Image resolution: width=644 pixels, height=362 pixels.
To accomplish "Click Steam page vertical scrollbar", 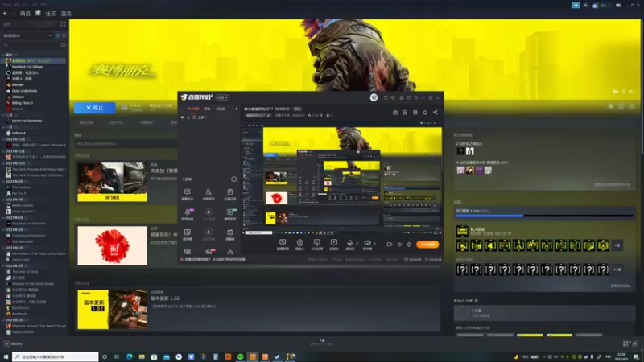I will click(642, 86).
